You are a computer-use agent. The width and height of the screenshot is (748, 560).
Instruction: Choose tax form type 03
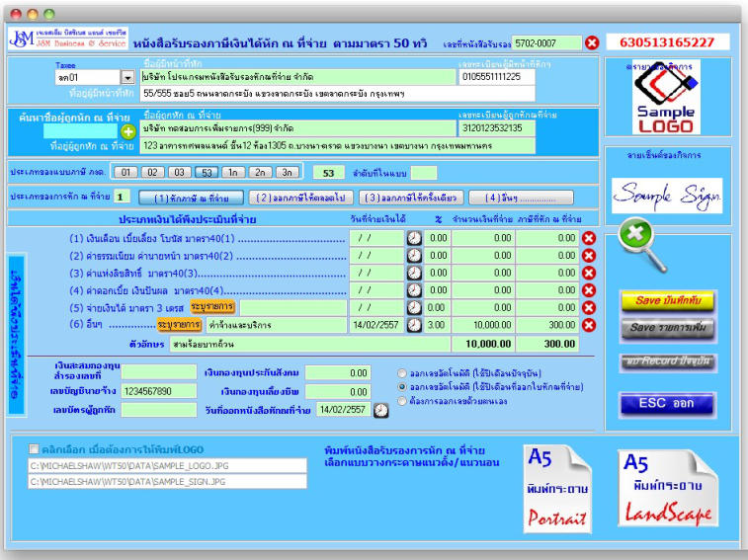180,172
